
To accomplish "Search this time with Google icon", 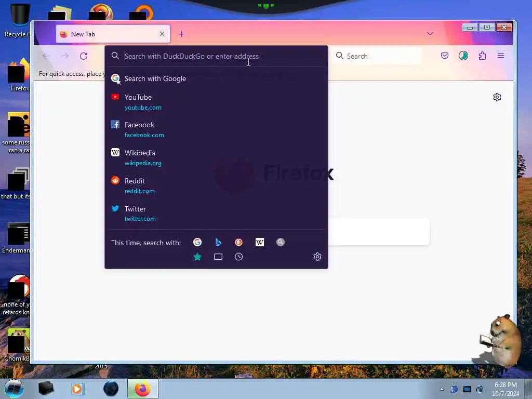I will [197, 242].
